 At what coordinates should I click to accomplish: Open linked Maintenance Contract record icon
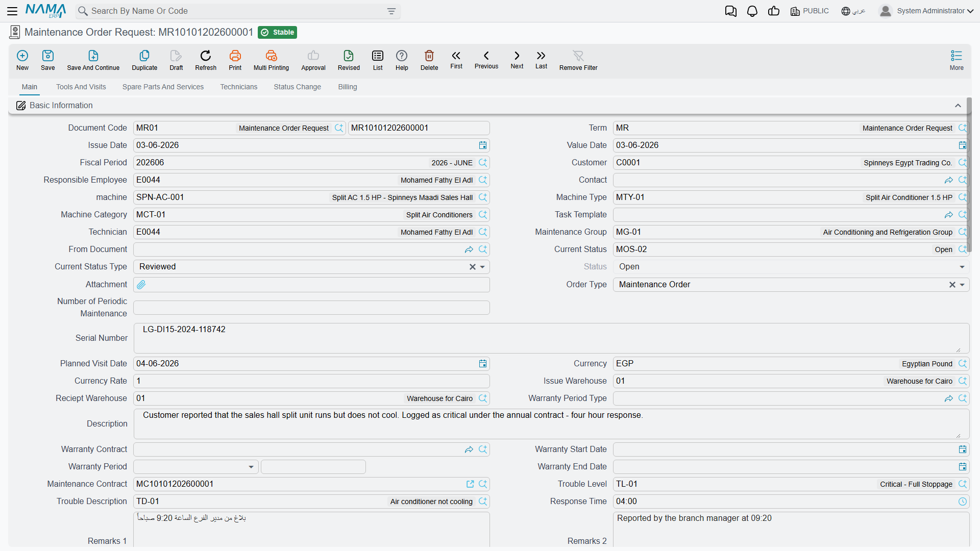[470, 484]
